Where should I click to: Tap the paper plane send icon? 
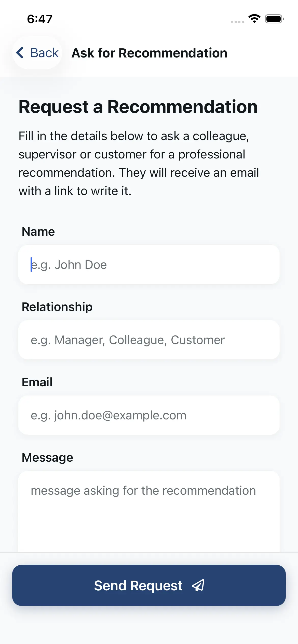point(198,585)
